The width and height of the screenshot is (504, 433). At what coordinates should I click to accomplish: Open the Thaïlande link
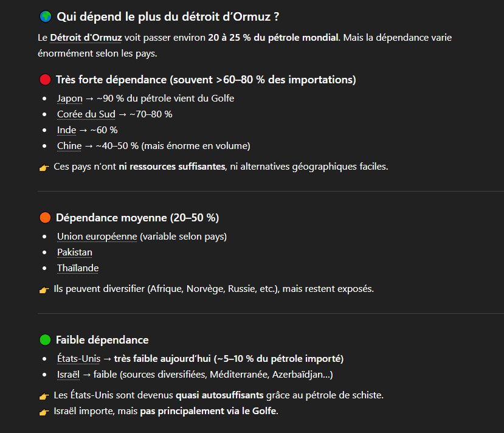coord(78,268)
